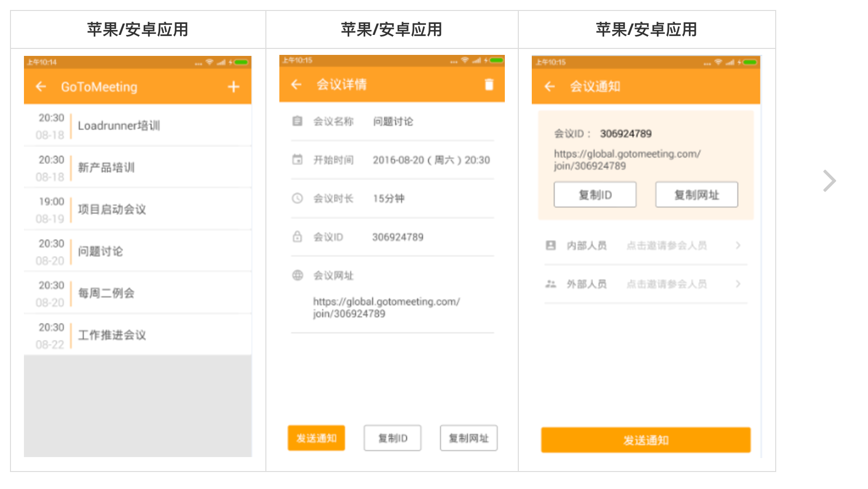Click the 08-22 date in meeting list
Screen dimensions: 868x489
click(50, 344)
